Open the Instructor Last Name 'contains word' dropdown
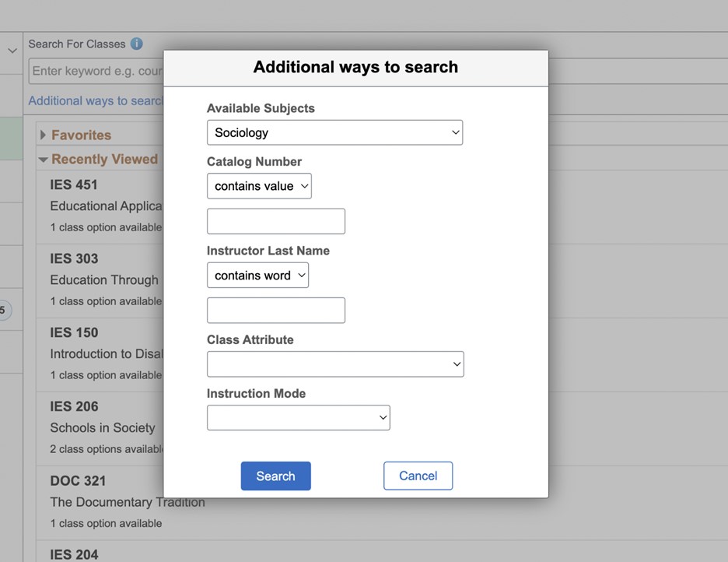Viewport: 728px width, 562px height. click(x=257, y=276)
